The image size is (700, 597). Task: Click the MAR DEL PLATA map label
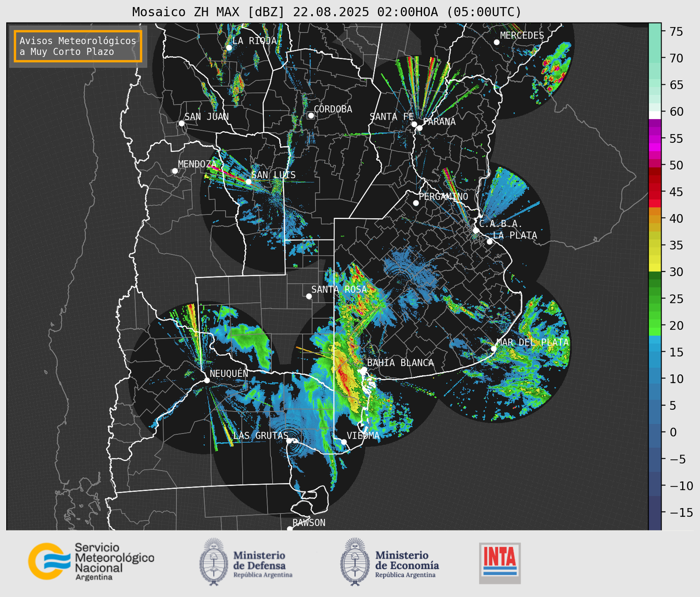[x=532, y=343]
